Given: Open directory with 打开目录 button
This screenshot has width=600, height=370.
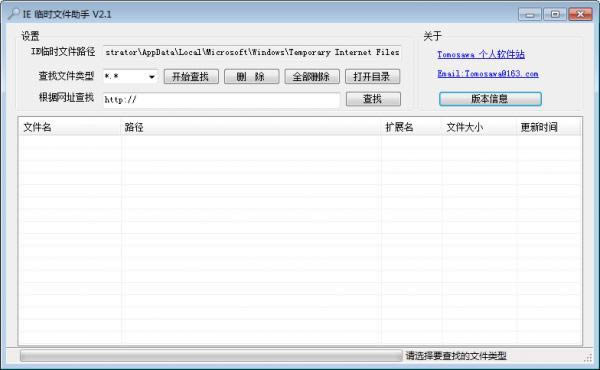Looking at the screenshot, I should pyautogui.click(x=372, y=77).
